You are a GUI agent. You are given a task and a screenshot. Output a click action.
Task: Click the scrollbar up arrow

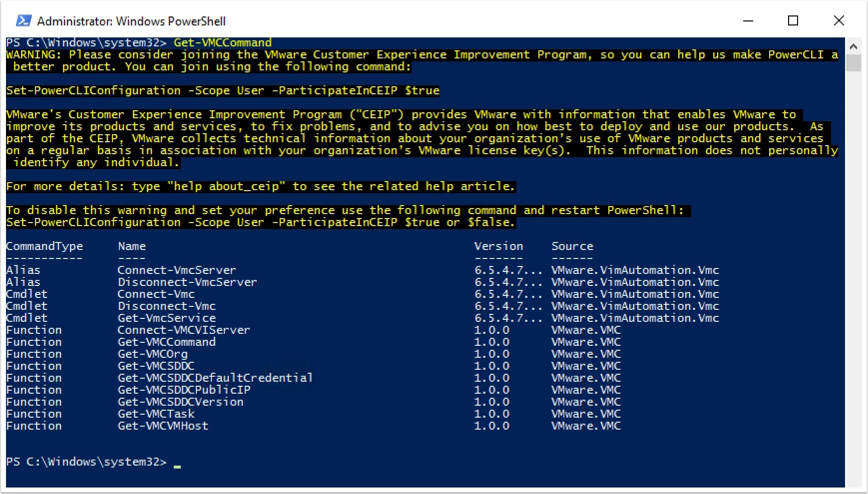click(854, 46)
